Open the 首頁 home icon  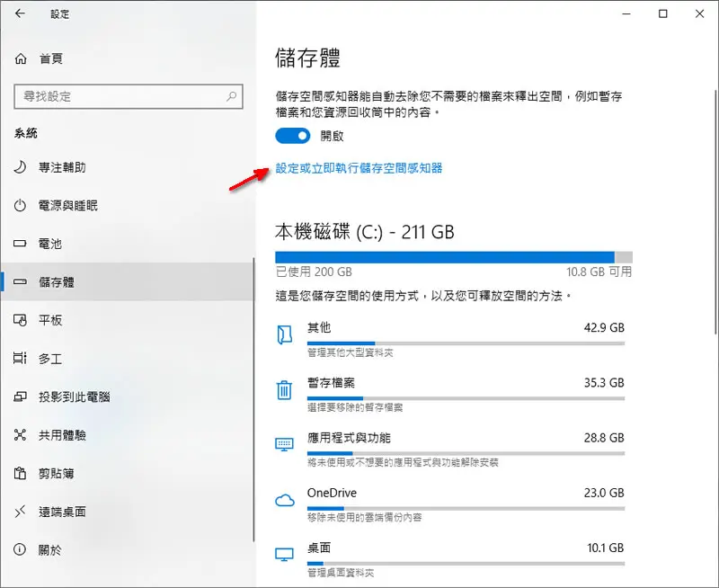[x=21, y=58]
